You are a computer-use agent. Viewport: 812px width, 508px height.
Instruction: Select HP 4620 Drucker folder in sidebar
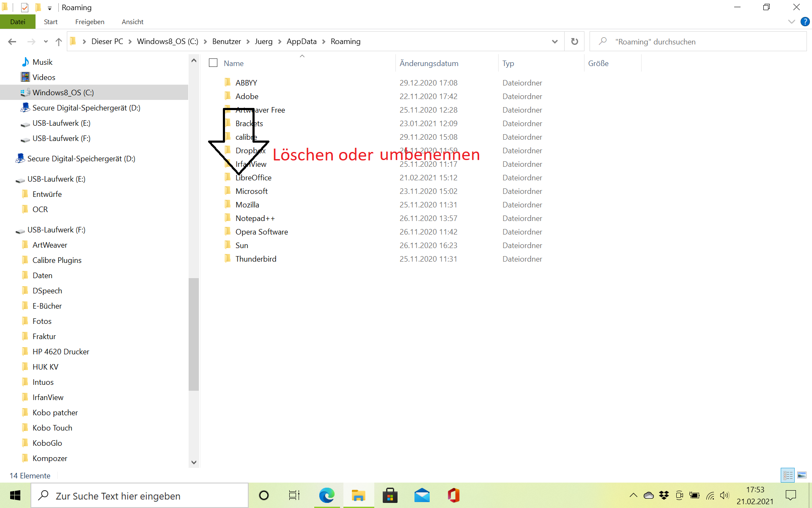click(61, 351)
